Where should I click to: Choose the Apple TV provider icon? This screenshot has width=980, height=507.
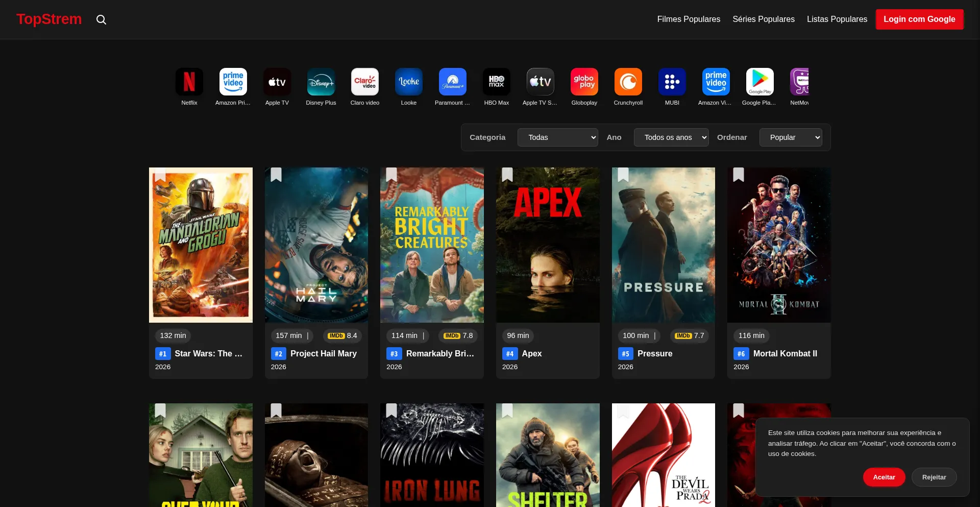277,82
